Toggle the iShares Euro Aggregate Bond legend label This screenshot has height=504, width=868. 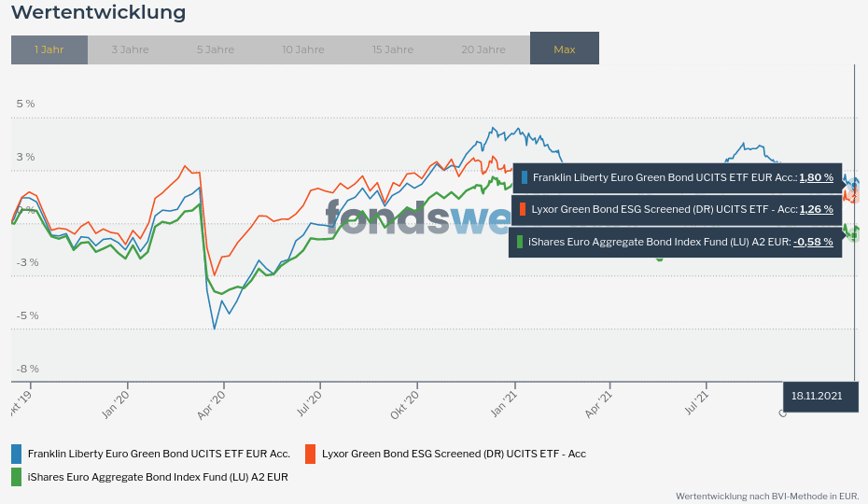tap(158, 478)
